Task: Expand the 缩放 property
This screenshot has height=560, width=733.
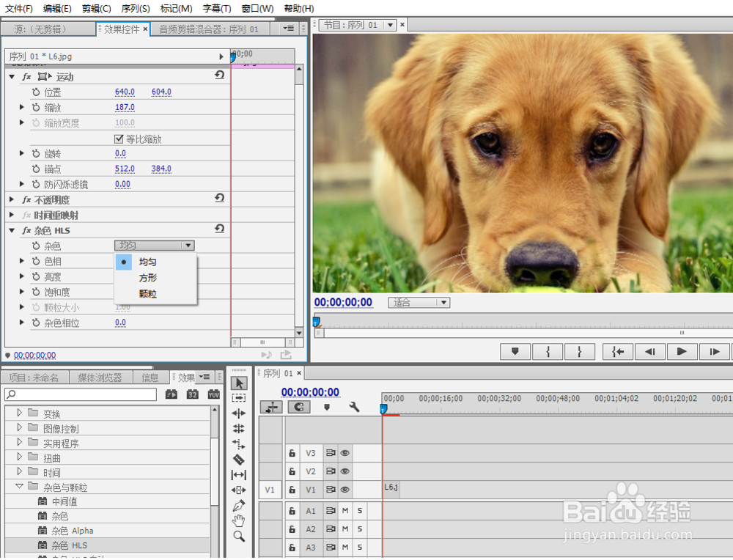Action: (21, 107)
